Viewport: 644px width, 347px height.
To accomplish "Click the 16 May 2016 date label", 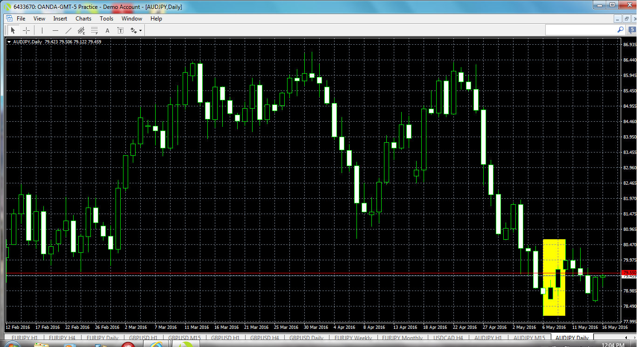I will coord(615,327).
